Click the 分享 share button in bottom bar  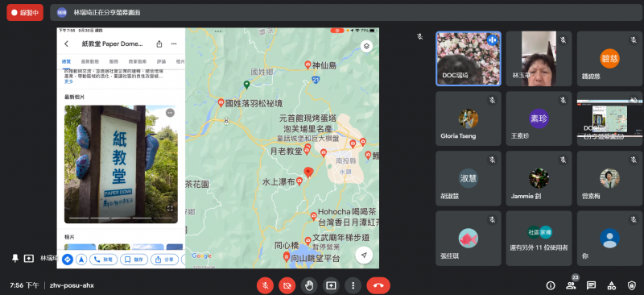[164, 260]
